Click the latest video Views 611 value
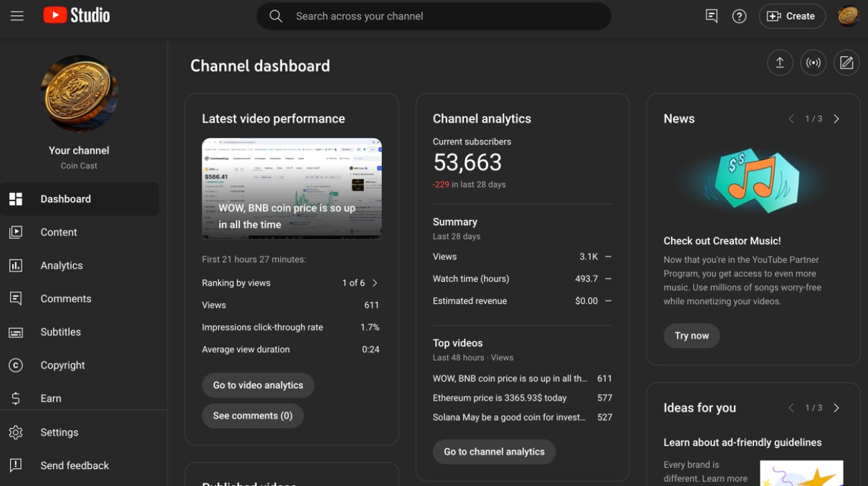The width and height of the screenshot is (868, 486). (372, 305)
